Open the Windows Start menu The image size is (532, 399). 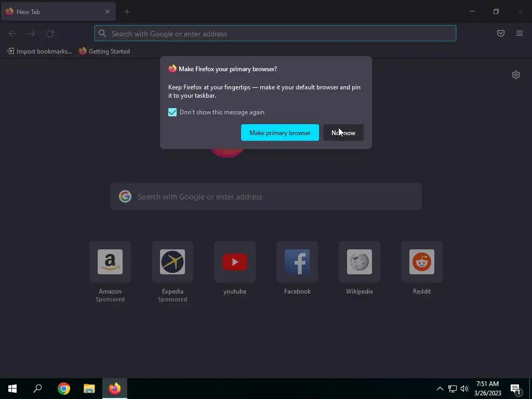click(x=12, y=389)
